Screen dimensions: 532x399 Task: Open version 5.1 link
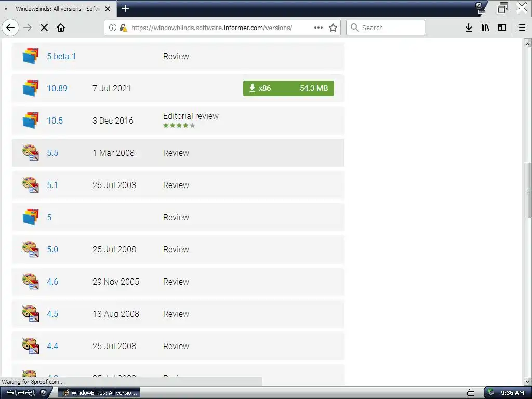click(52, 185)
